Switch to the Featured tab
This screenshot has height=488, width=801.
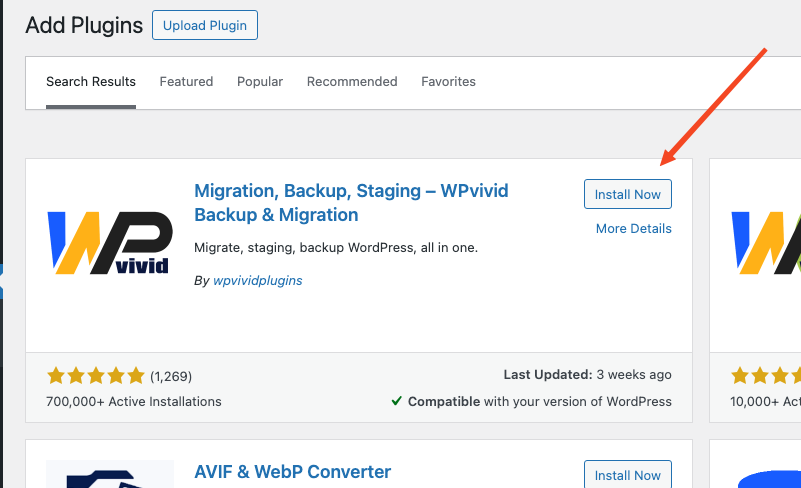[x=186, y=82]
